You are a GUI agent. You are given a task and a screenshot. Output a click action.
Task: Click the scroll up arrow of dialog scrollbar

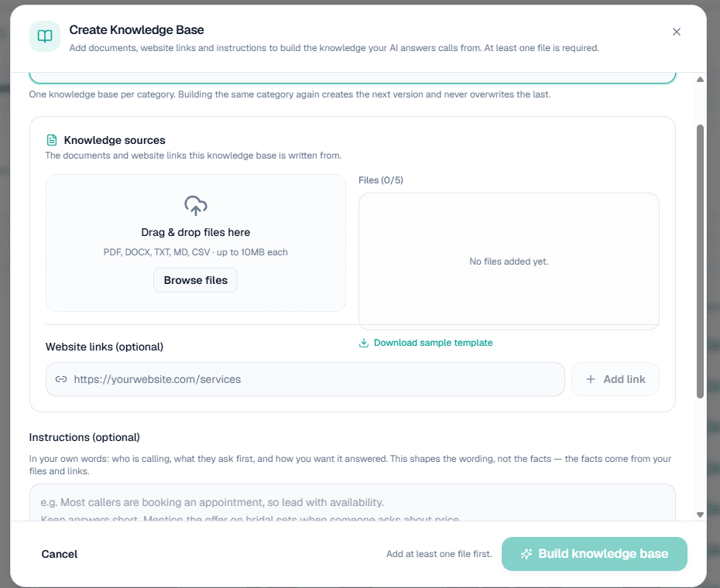pos(700,80)
